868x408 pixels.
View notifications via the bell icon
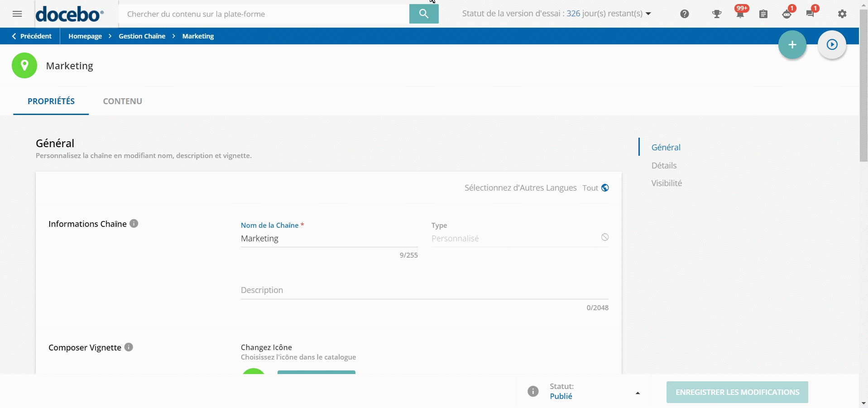pos(740,14)
